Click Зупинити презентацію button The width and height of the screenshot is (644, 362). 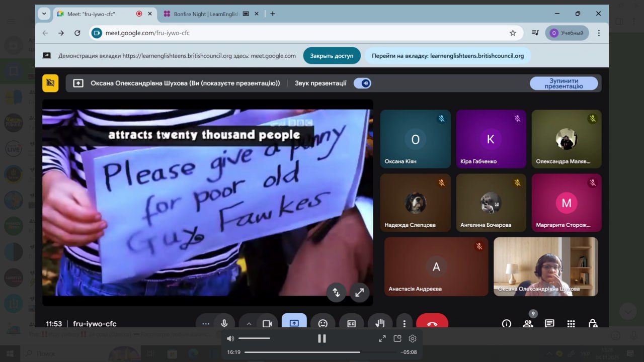click(563, 83)
